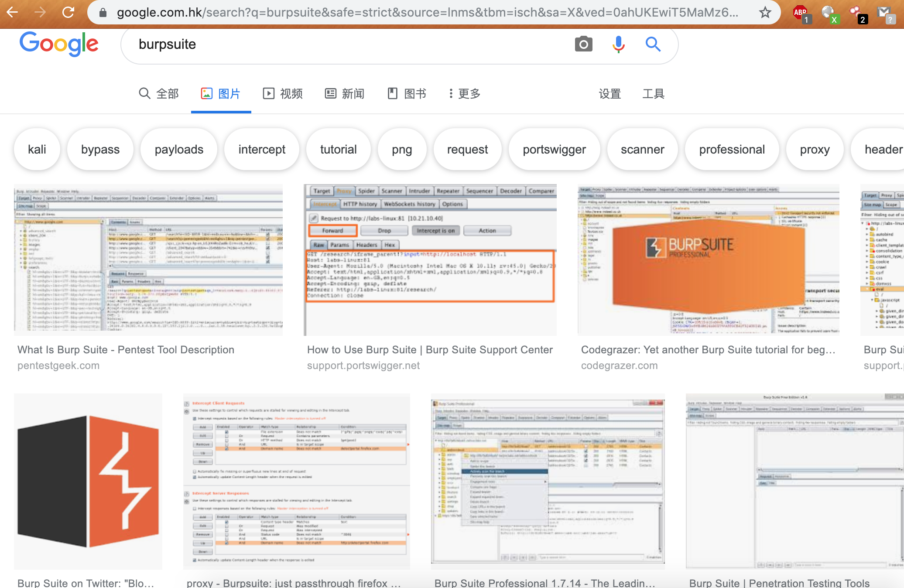
Task: Switch to the 视频 videos tab
Action: coord(282,93)
